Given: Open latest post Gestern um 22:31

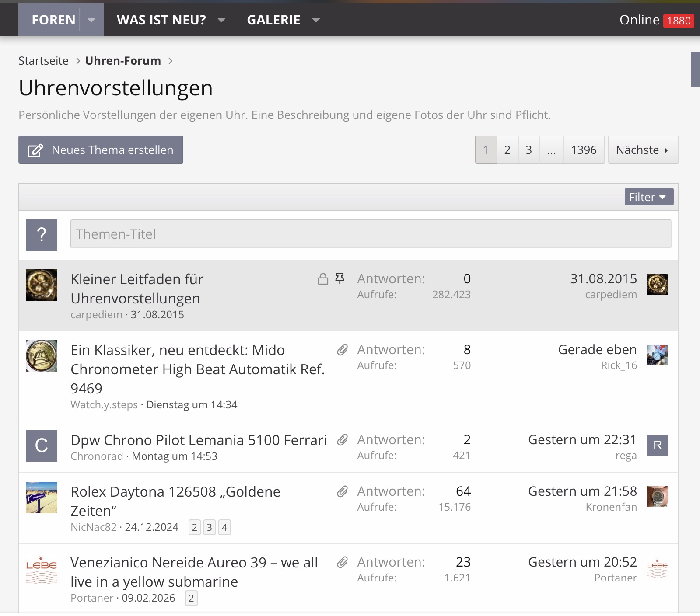Looking at the screenshot, I should 582,439.
